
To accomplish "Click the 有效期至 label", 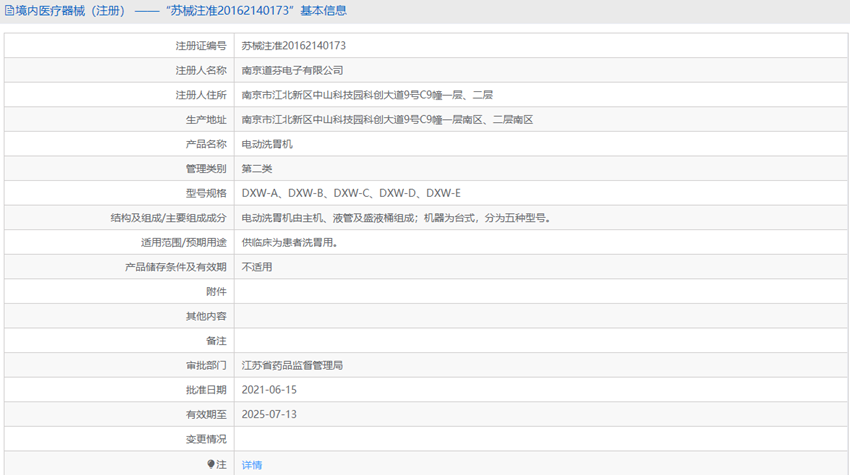I will pos(206,414).
